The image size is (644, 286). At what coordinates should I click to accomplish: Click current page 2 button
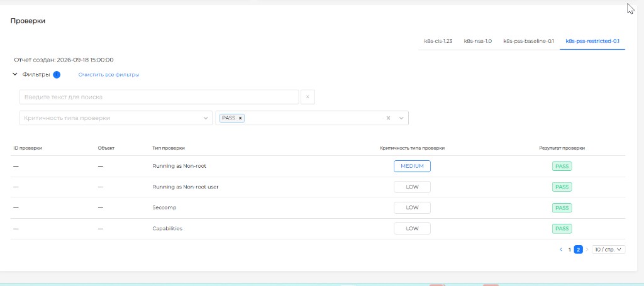click(x=579, y=249)
